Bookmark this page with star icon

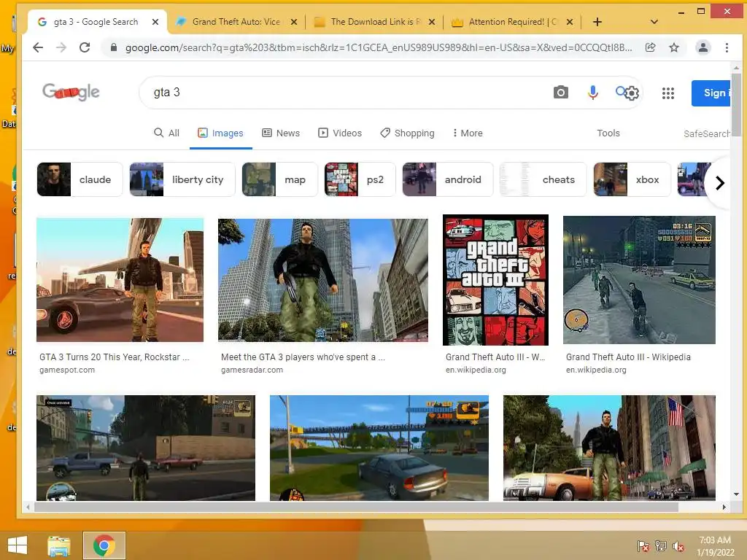point(673,47)
